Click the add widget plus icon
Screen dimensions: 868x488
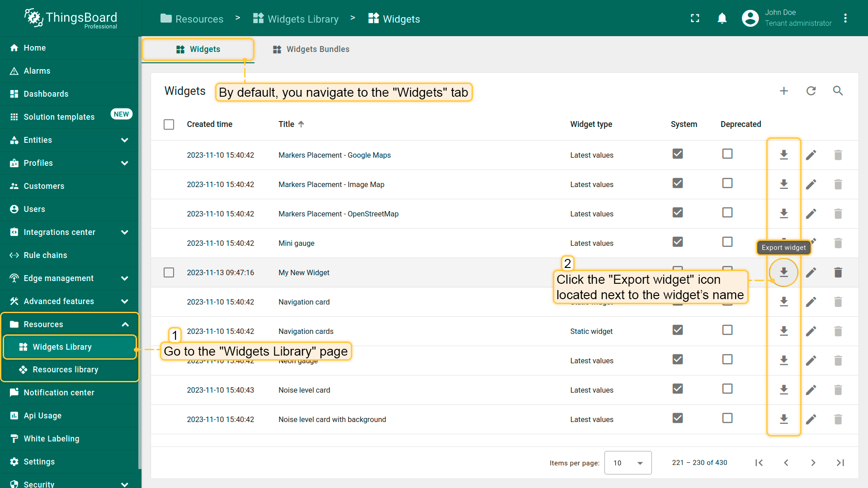(784, 91)
